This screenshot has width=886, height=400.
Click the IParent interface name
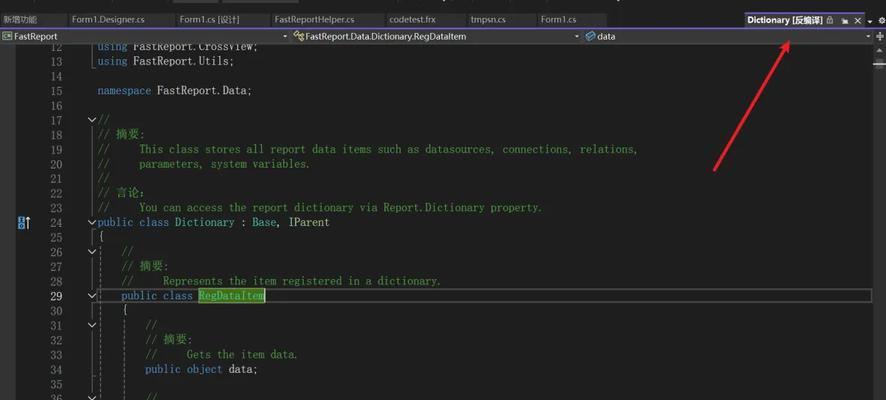point(309,223)
